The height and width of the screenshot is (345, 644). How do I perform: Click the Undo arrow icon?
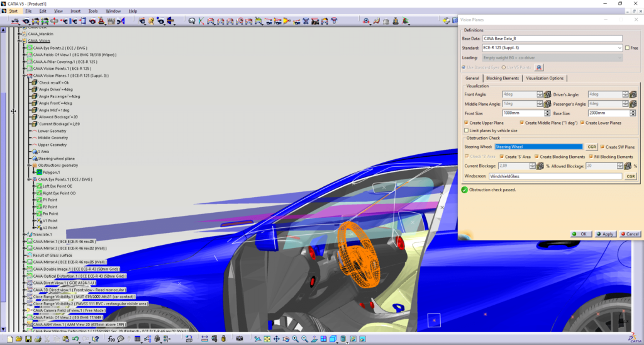75,339
